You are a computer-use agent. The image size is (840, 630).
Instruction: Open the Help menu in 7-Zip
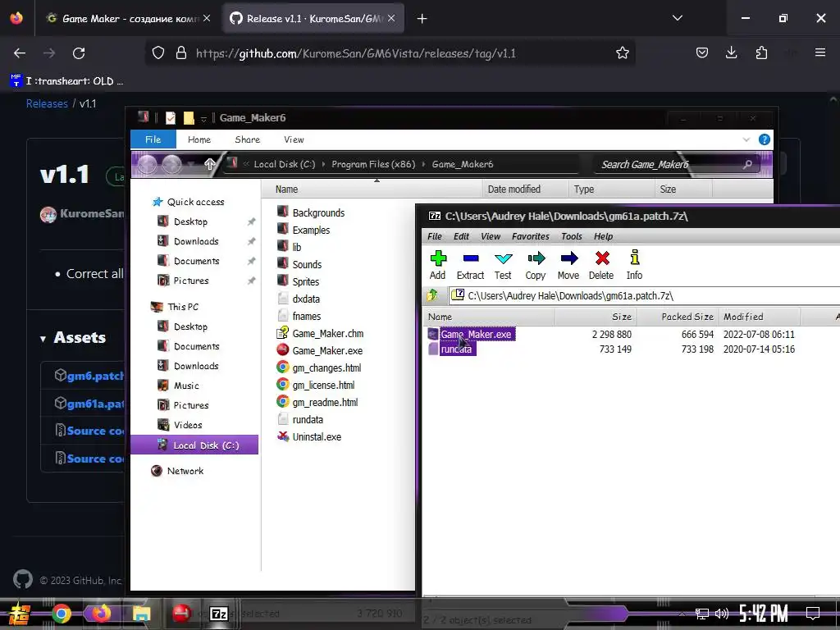pyautogui.click(x=603, y=236)
